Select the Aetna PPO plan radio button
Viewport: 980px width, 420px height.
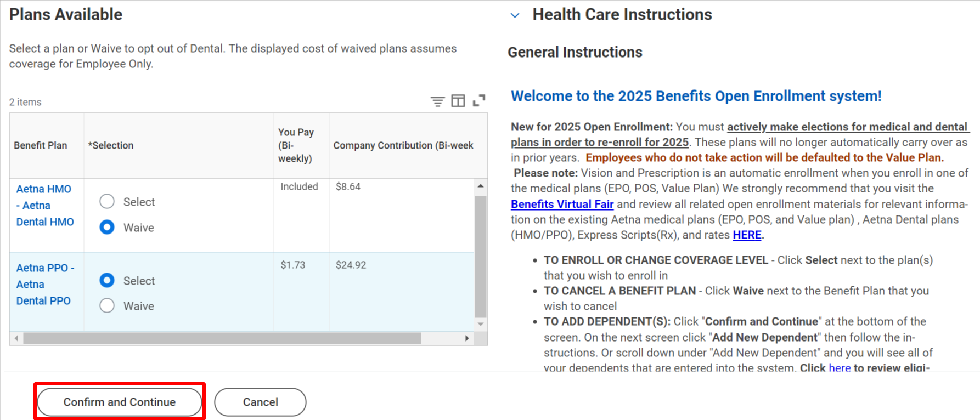[107, 280]
